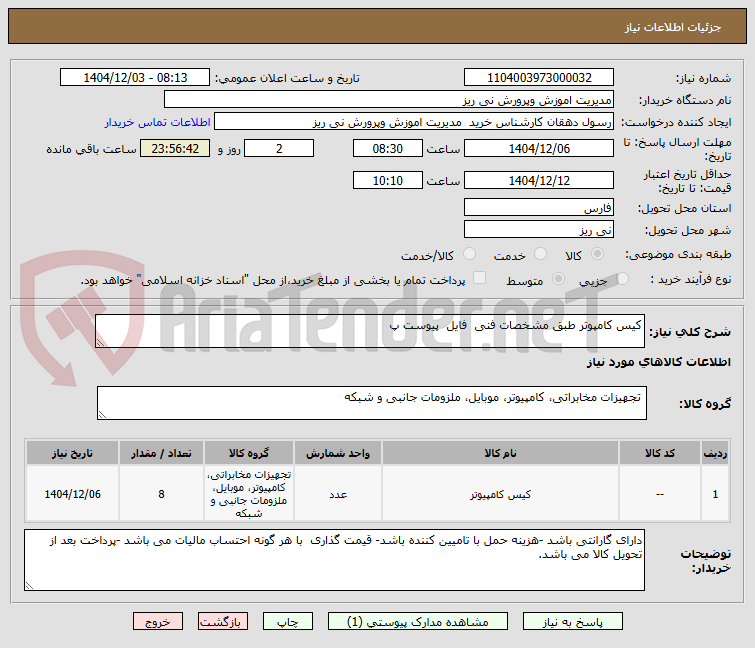Click the resize handle of توضیحات خریدار box

[x=29, y=585]
